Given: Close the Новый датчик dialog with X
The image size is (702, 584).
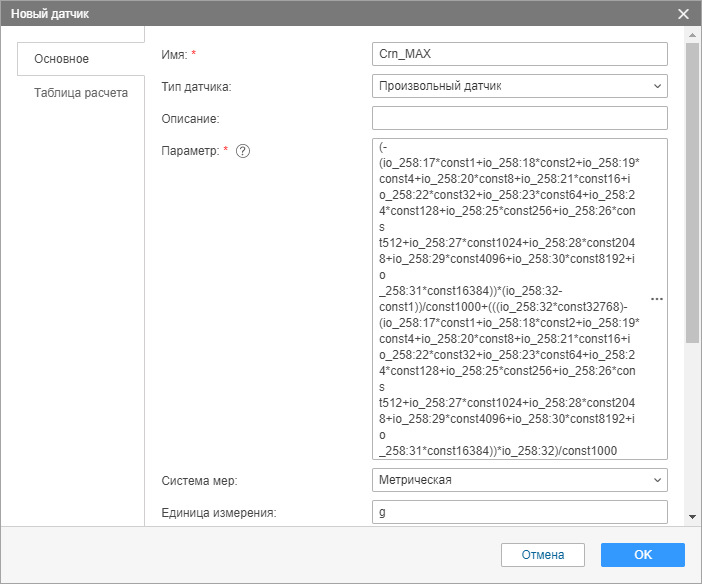Looking at the screenshot, I should 684,14.
